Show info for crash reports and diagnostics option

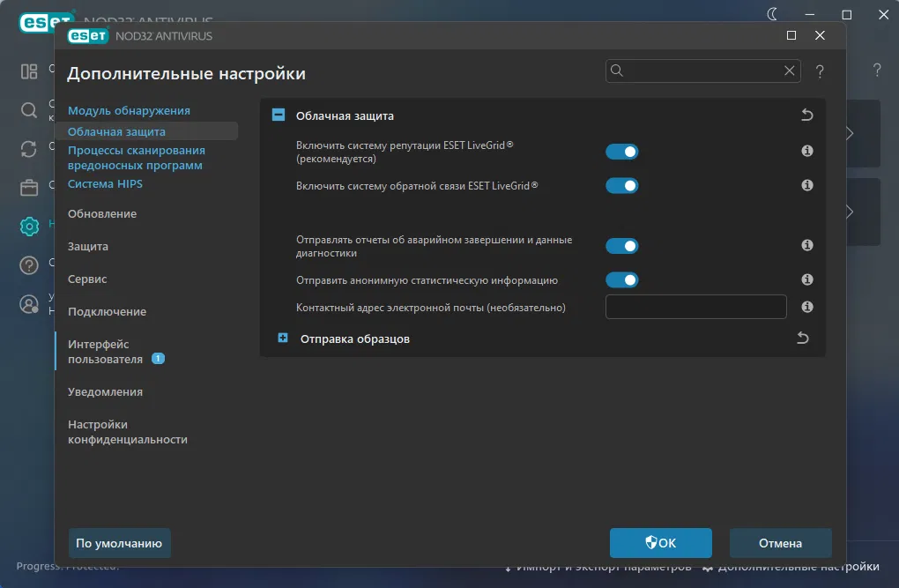pos(807,246)
